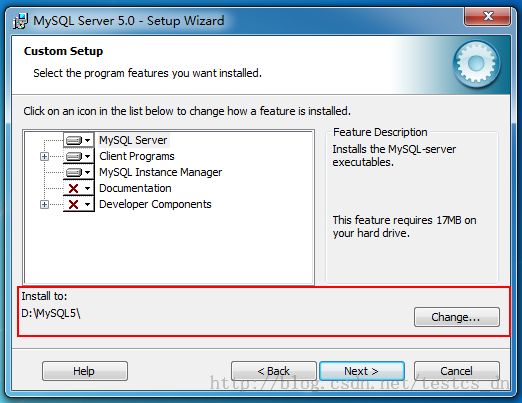Screen dimensions: 522x403
Task: Expand the Developer Components tree node
Action: point(44,204)
